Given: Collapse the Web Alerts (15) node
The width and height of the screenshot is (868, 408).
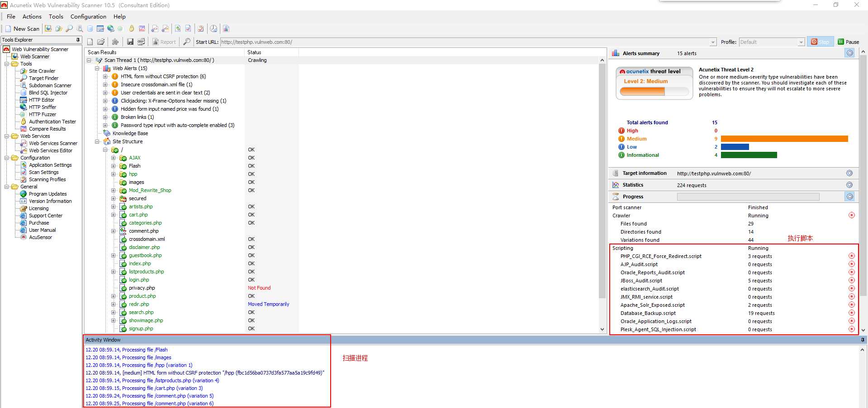Looking at the screenshot, I should pyautogui.click(x=97, y=68).
